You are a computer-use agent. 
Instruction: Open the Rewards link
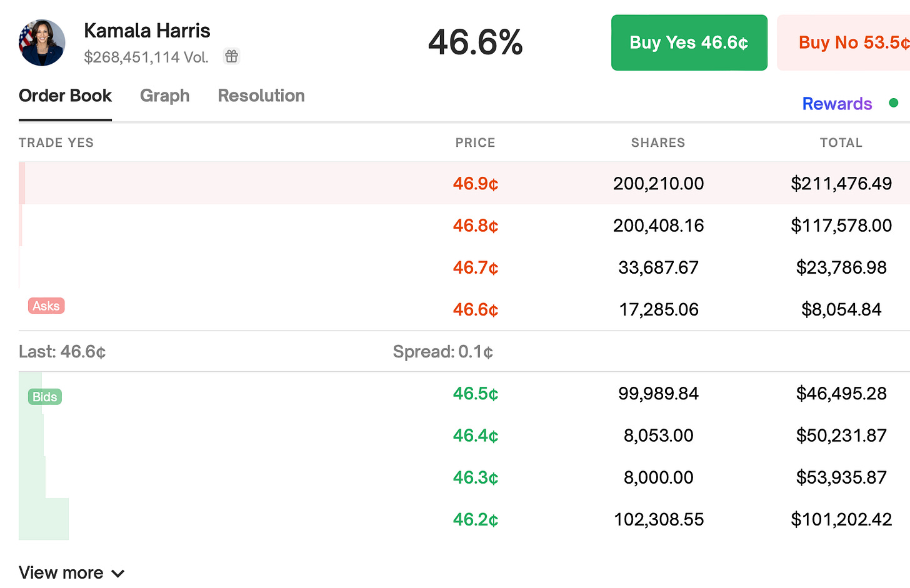click(x=837, y=104)
